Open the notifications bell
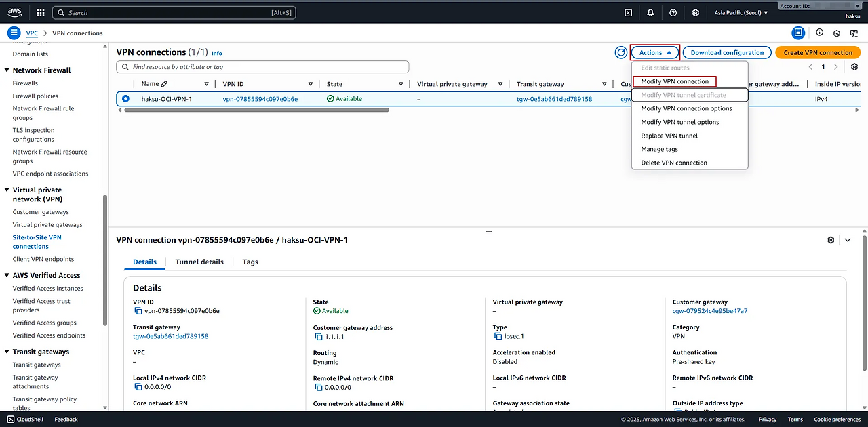The image size is (868, 427). point(650,12)
